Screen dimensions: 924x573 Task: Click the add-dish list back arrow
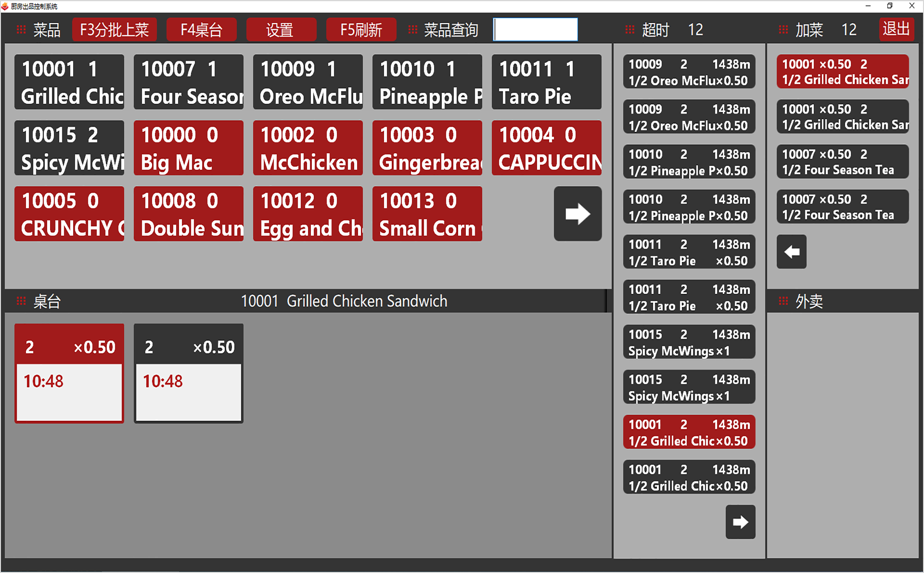click(791, 252)
